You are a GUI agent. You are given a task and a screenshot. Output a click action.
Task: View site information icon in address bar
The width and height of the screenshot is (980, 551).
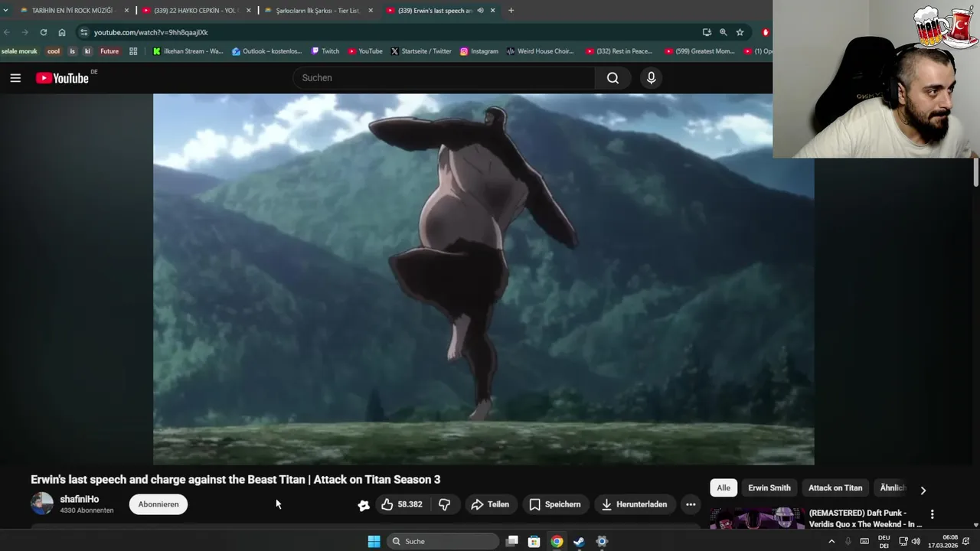click(x=84, y=32)
